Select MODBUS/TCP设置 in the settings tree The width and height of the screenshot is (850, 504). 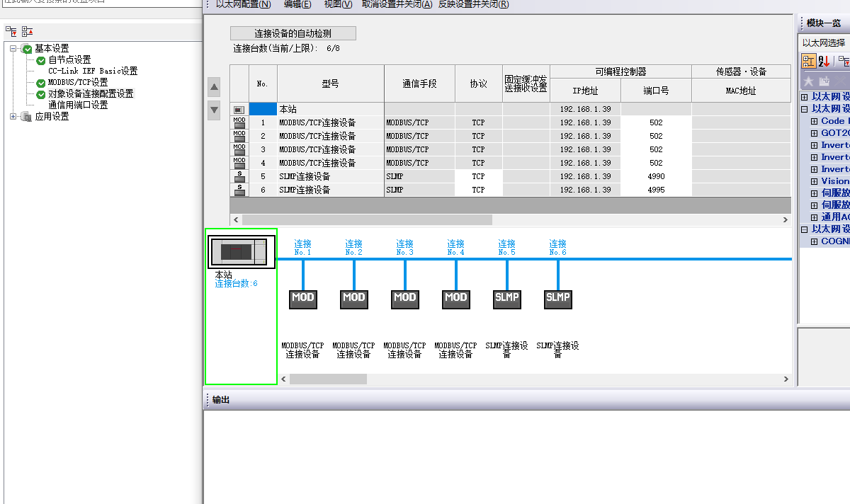point(78,83)
